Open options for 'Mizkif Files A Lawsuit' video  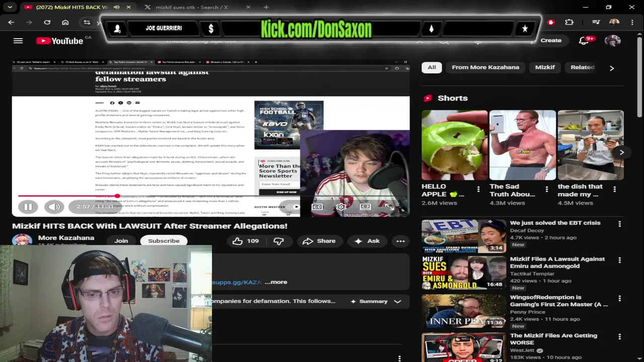619,260
